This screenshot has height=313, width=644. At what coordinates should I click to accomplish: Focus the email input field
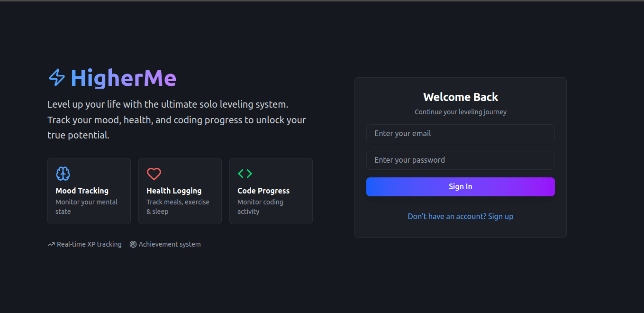pos(460,134)
